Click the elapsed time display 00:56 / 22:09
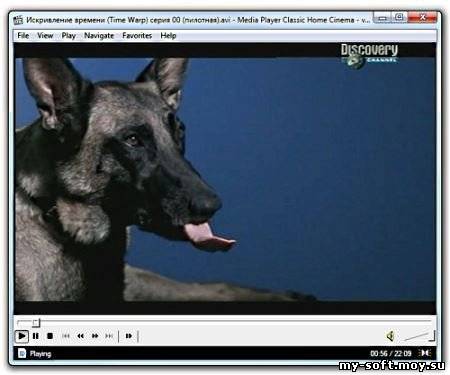450x375 pixels. pyautogui.click(x=391, y=353)
